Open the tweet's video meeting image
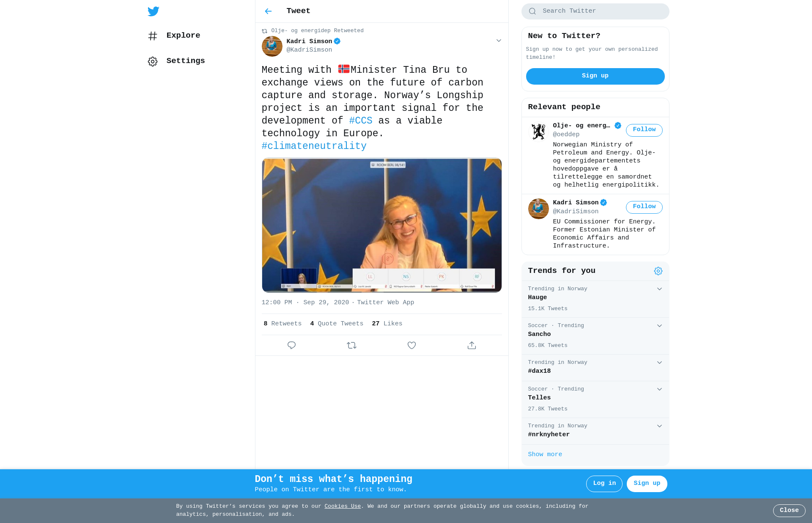Screen dimensions: 812x523 click(382, 225)
